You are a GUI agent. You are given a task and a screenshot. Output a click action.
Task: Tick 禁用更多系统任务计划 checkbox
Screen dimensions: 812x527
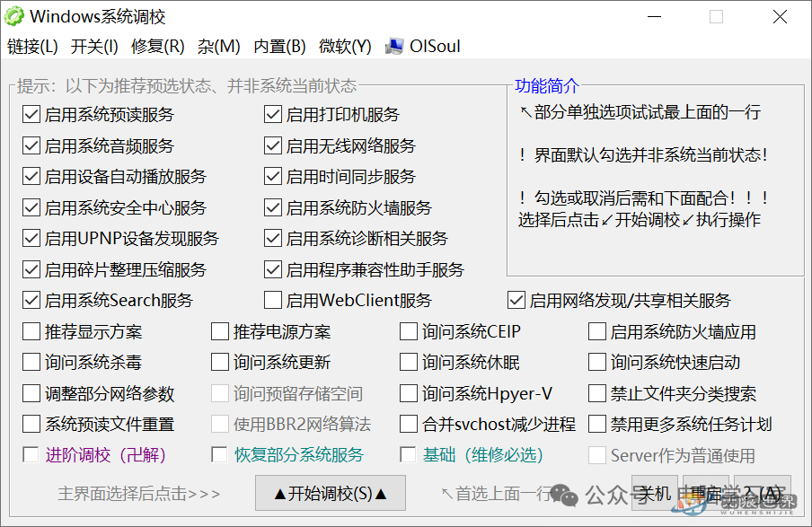597,424
